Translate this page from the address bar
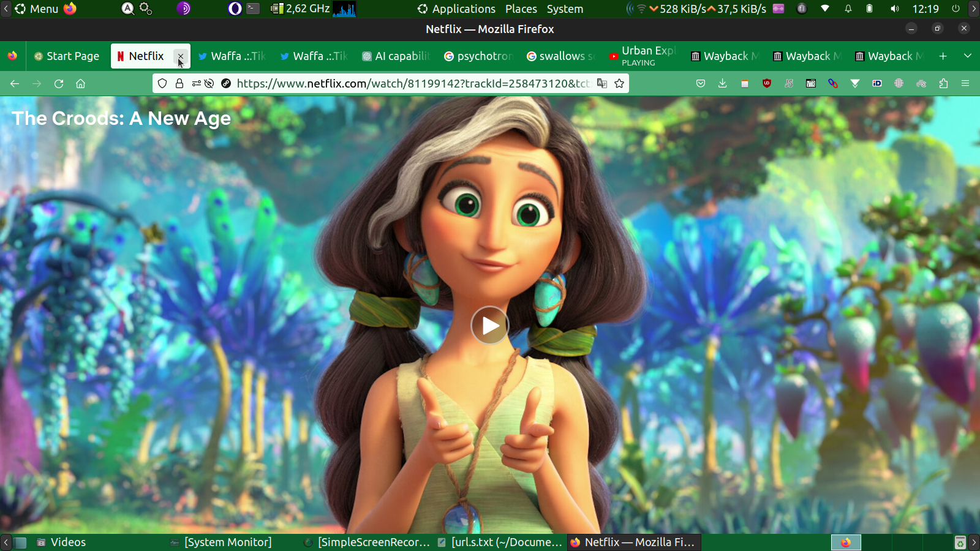The image size is (980, 551). coord(602,83)
